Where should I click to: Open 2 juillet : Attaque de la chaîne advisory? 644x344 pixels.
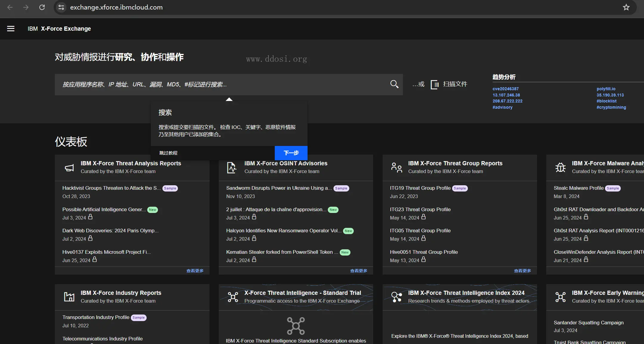click(276, 209)
